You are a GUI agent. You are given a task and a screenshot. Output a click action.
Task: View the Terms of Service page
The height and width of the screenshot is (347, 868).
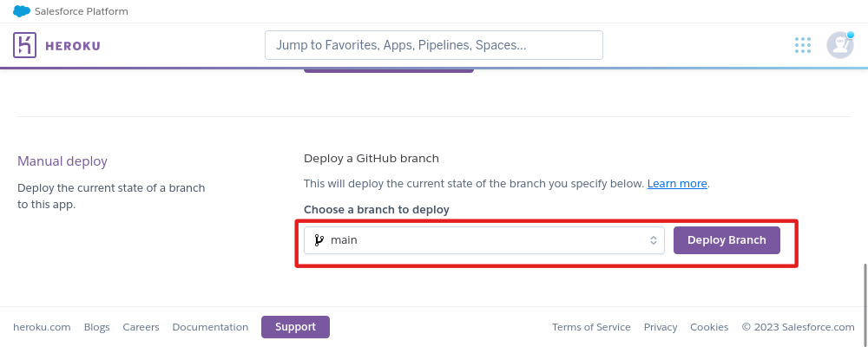click(x=591, y=327)
